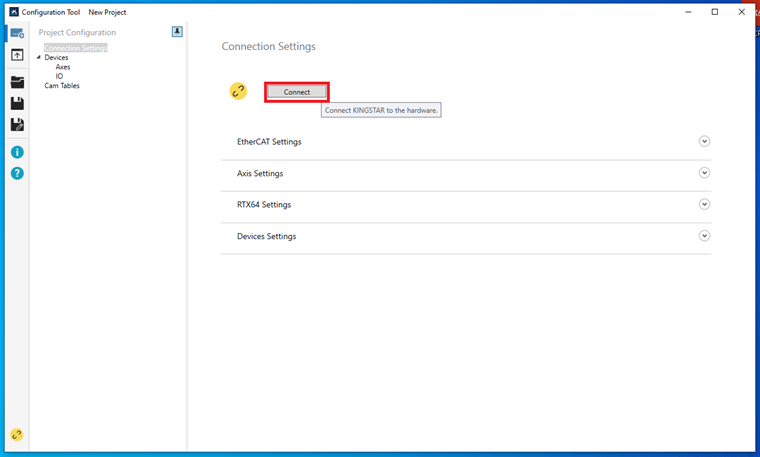The image size is (760, 457).
Task: Expand the RTX64 Settings chevron
Action: (x=704, y=204)
